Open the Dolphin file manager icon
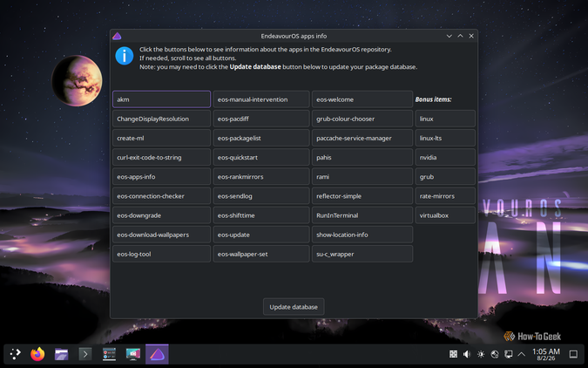 click(62, 354)
